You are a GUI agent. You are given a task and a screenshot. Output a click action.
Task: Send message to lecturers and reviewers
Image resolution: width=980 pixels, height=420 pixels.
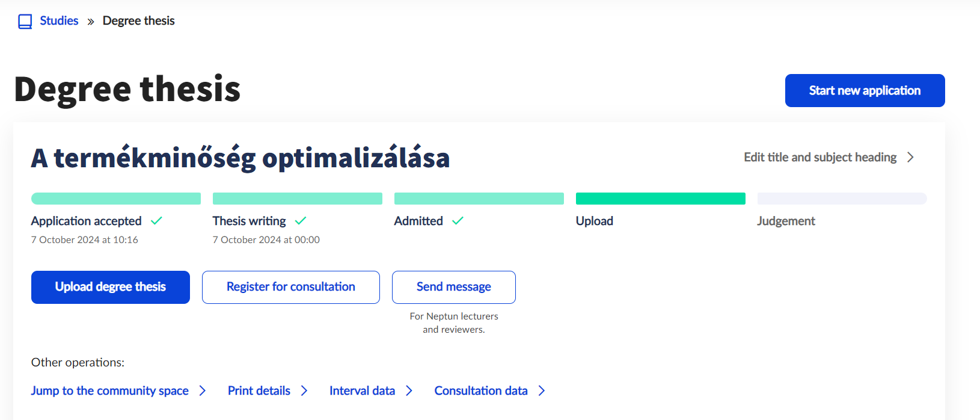point(454,287)
